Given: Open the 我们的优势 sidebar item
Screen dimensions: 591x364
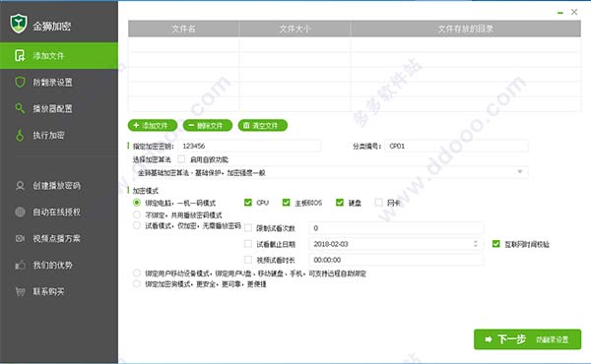Looking at the screenshot, I should tap(59, 265).
